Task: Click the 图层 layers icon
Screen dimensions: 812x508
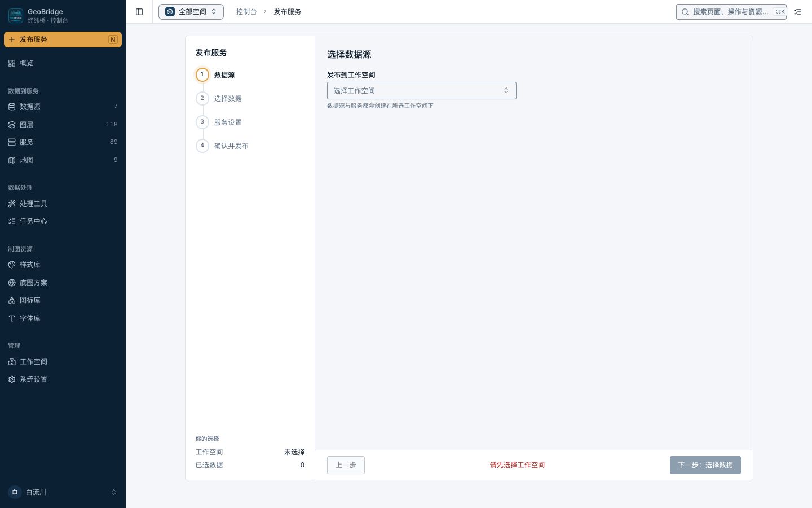Action: pos(12,125)
